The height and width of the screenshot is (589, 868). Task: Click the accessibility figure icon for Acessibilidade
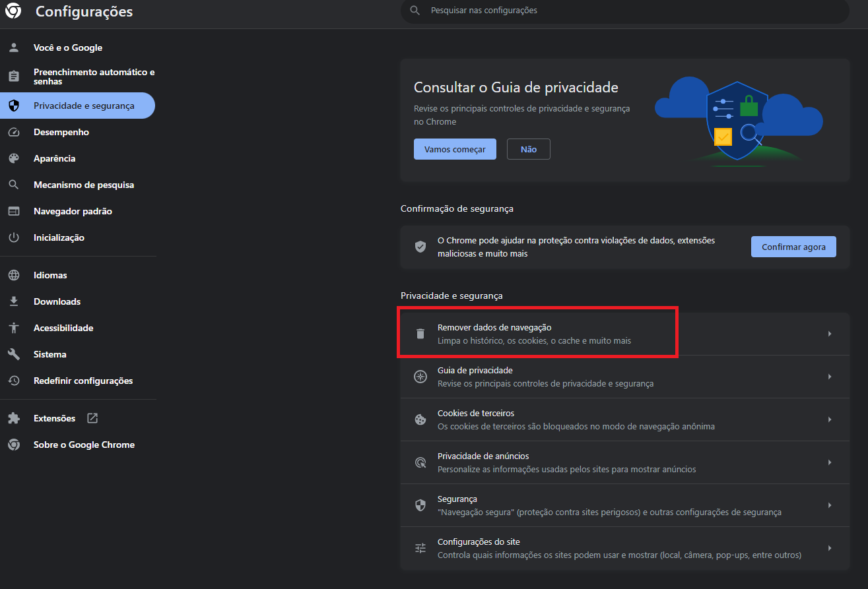(x=13, y=328)
